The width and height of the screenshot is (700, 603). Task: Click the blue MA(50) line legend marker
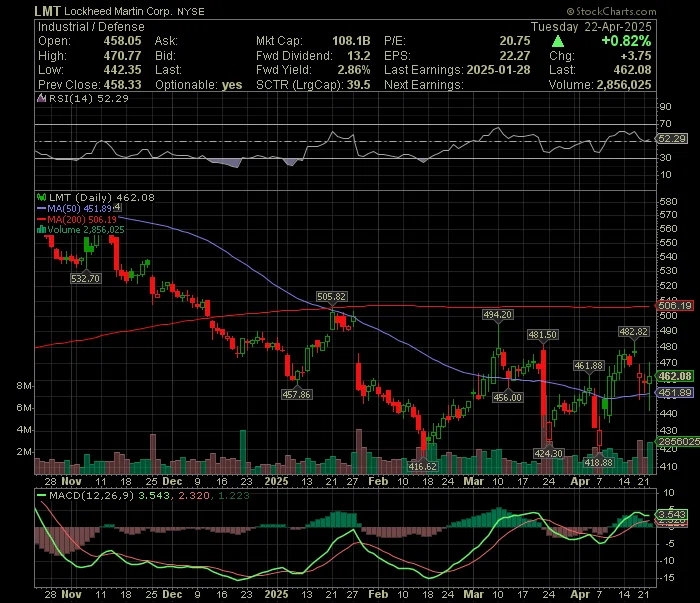[42, 208]
